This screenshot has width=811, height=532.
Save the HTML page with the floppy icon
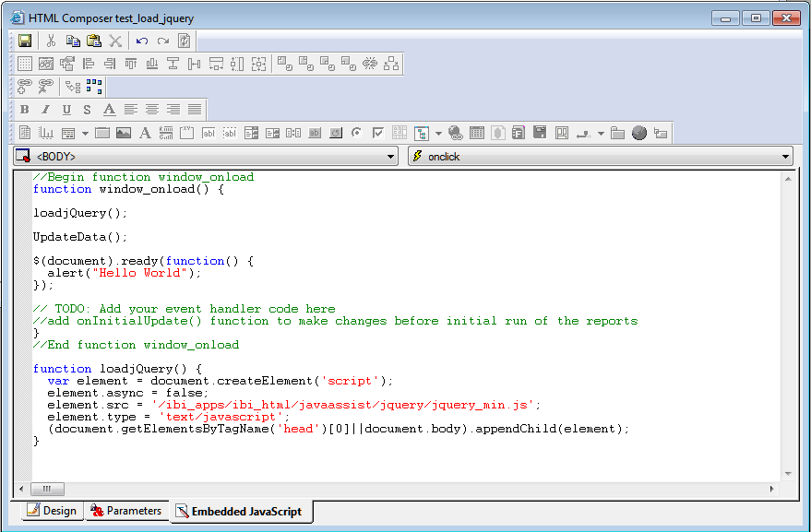(24, 41)
